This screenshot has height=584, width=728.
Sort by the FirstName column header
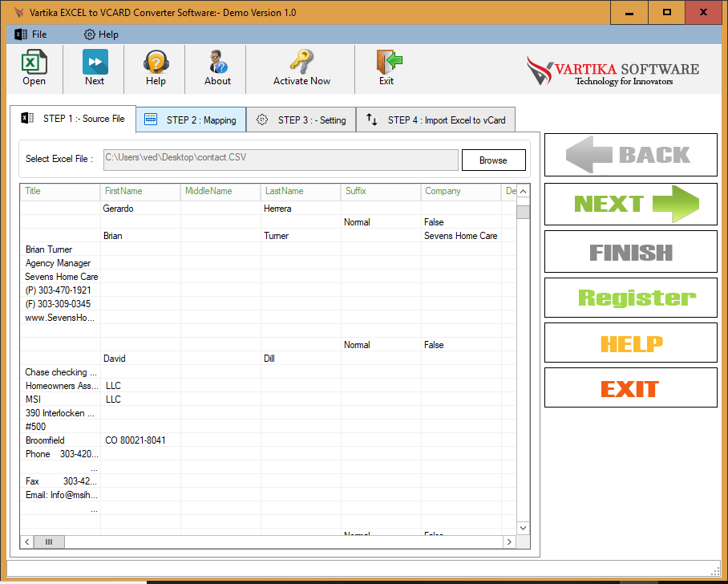coord(140,192)
